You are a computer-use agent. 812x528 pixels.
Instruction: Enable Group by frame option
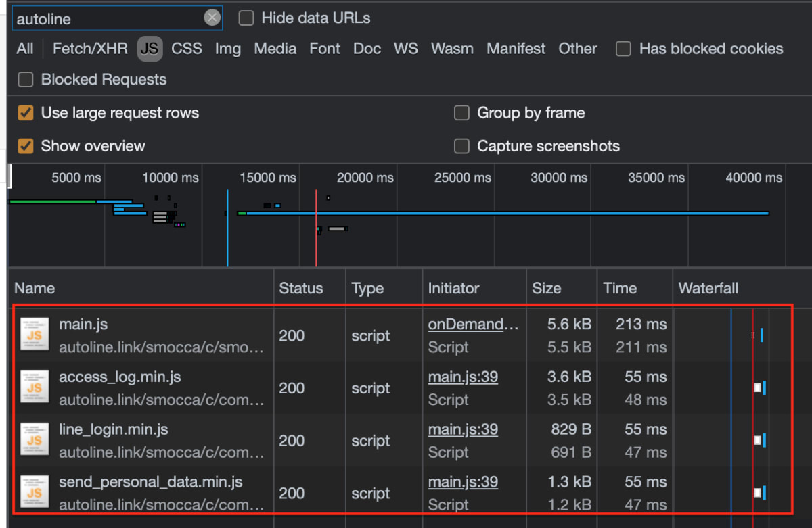(x=461, y=113)
